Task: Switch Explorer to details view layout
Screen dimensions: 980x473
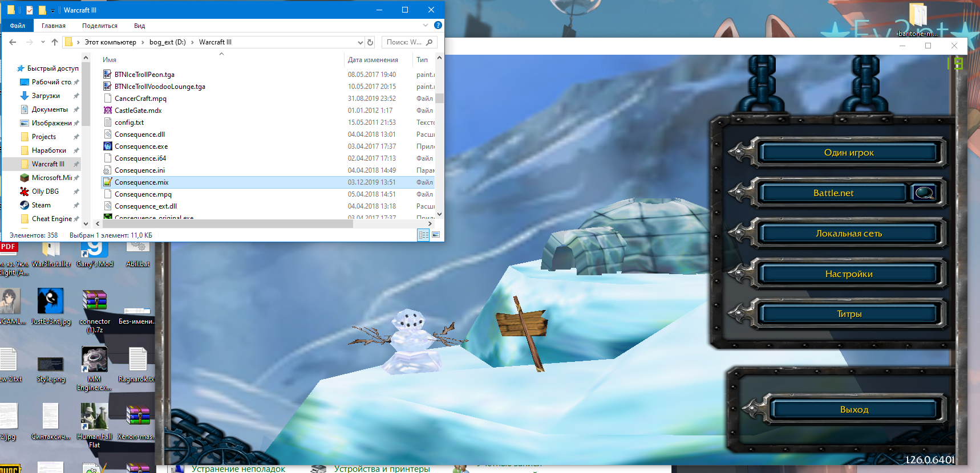Action: click(x=423, y=235)
